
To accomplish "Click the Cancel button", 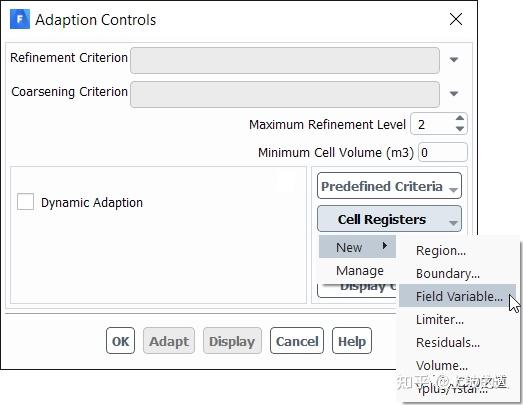I will tap(297, 341).
